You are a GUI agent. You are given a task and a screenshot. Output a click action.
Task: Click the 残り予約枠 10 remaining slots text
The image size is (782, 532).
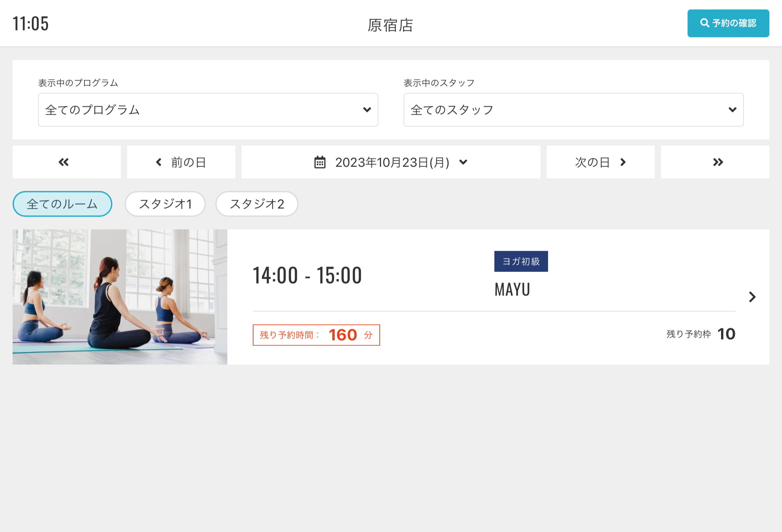[701, 334]
